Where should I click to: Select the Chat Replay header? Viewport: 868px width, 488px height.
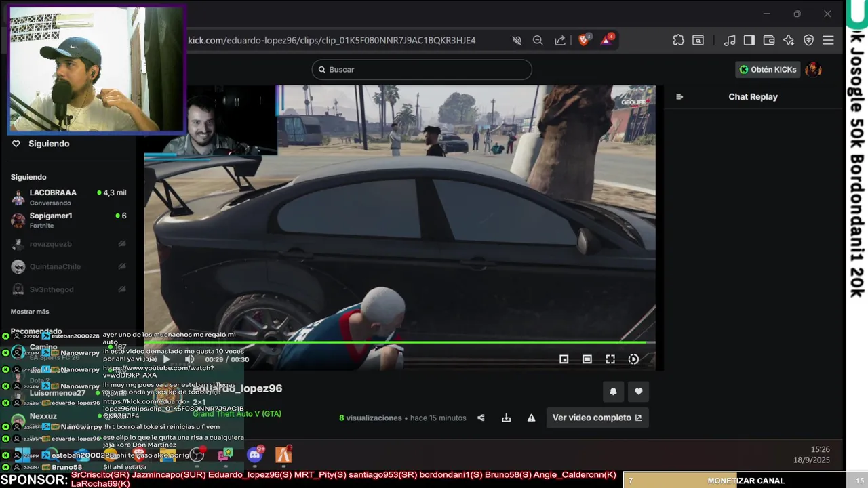(x=753, y=97)
